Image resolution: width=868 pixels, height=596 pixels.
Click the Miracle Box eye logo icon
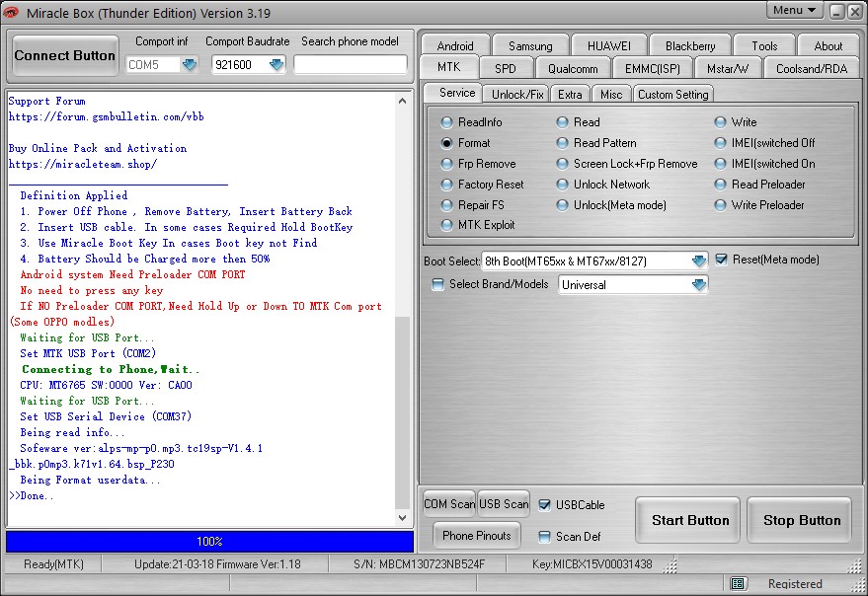(11, 12)
